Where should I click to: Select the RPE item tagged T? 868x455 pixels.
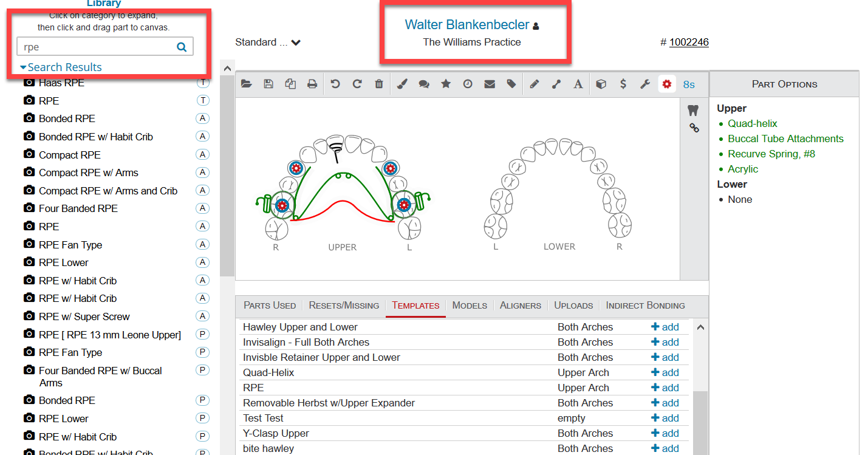click(x=49, y=101)
